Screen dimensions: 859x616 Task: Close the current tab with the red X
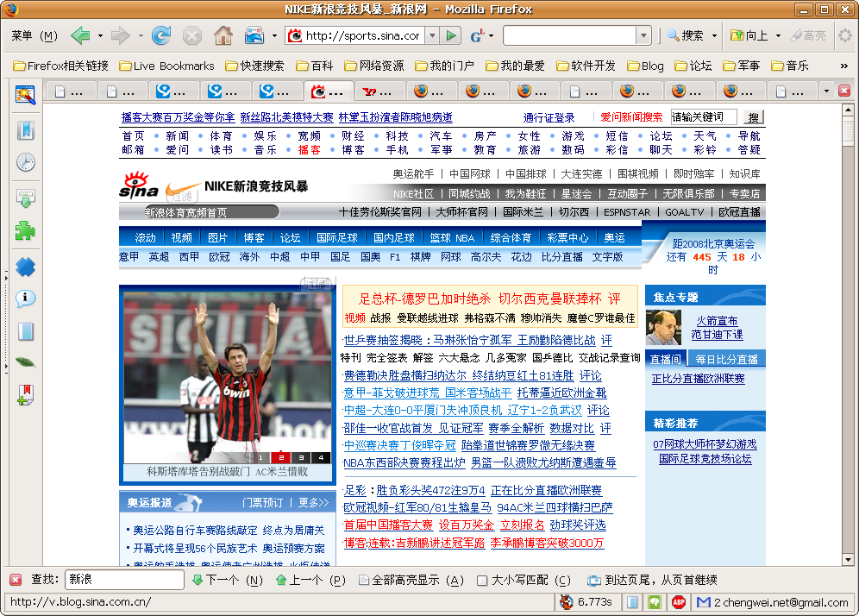pos(844,91)
